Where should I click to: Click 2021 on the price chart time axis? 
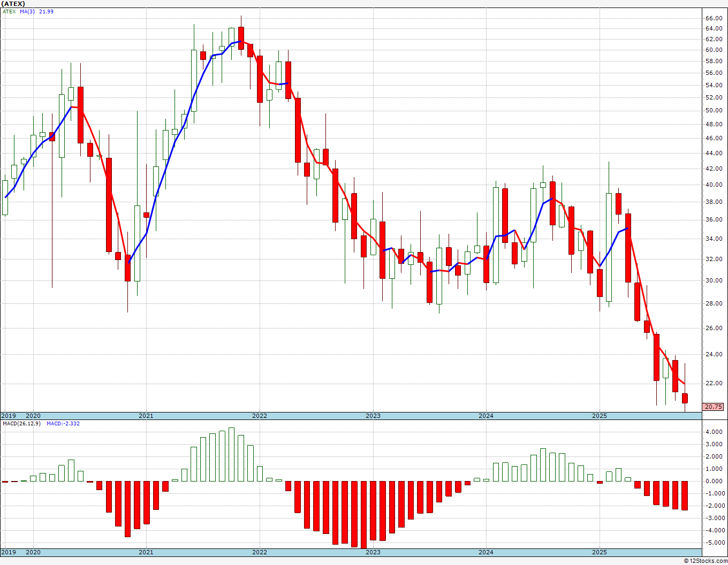click(x=146, y=416)
